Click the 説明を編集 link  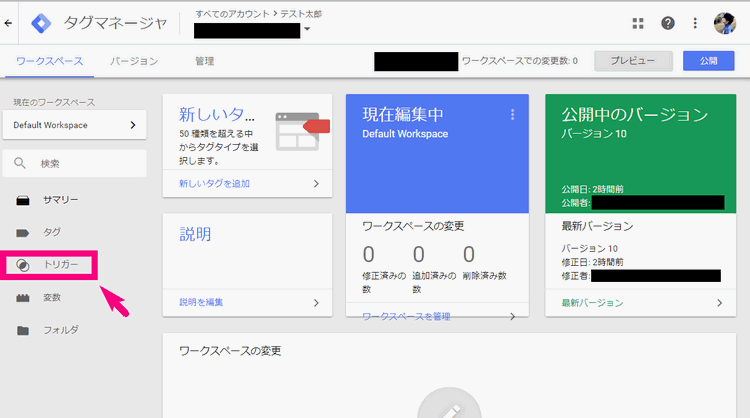click(x=201, y=302)
